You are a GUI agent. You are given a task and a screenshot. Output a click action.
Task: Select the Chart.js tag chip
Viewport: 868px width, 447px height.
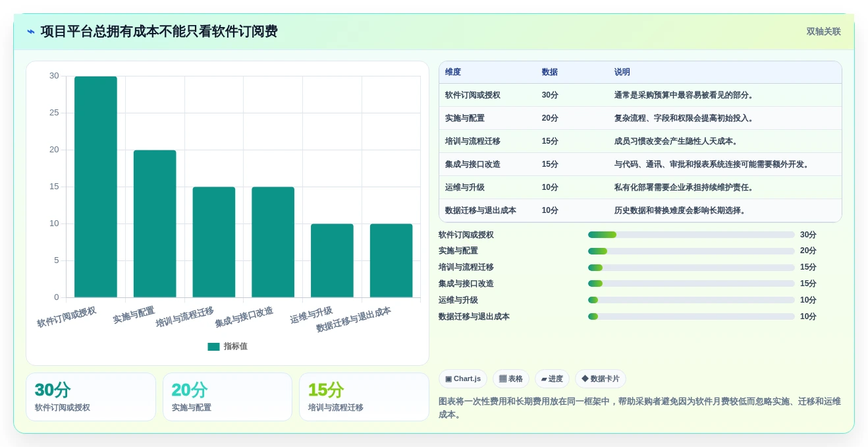[x=463, y=379]
